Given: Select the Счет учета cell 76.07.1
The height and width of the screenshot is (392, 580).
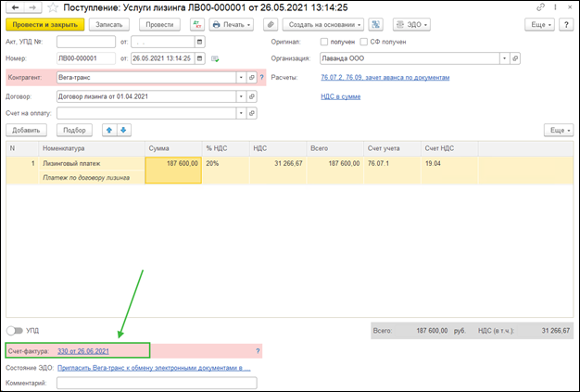Looking at the screenshot, I should click(x=393, y=171).
